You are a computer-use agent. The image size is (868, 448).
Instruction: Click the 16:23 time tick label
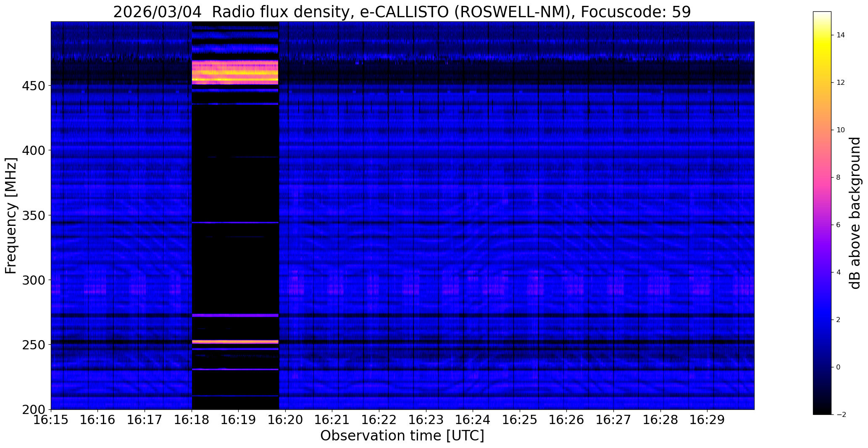426,419
